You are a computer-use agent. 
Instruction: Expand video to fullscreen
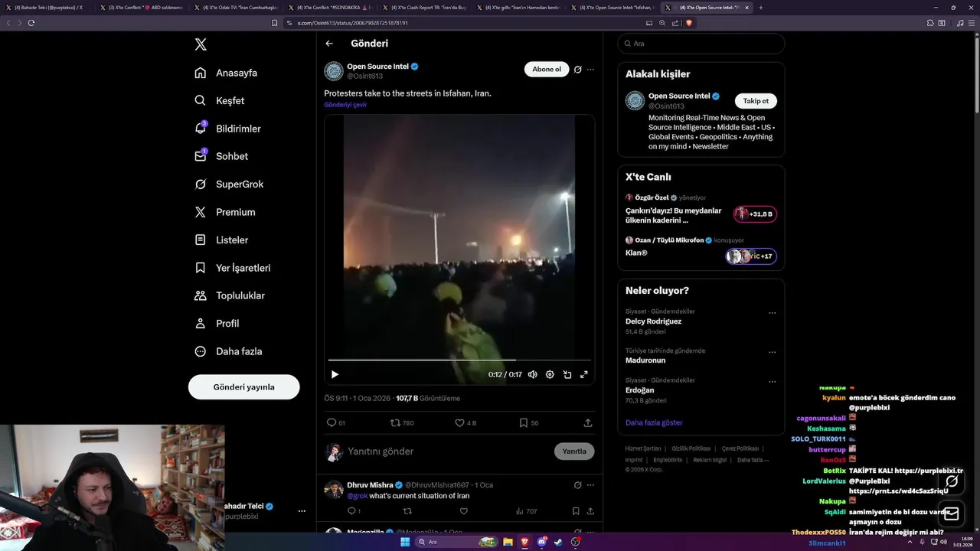coord(583,374)
